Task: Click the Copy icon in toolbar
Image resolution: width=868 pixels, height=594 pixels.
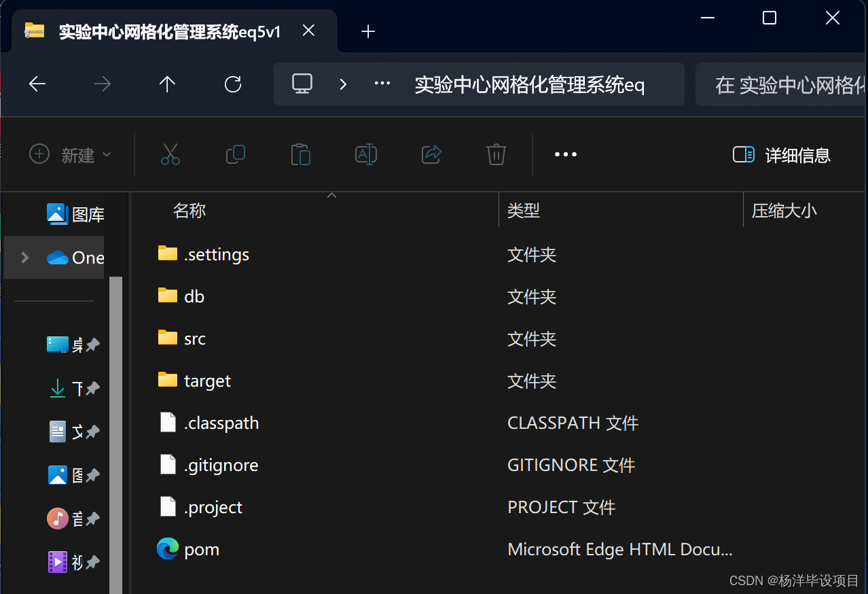Action: click(236, 154)
